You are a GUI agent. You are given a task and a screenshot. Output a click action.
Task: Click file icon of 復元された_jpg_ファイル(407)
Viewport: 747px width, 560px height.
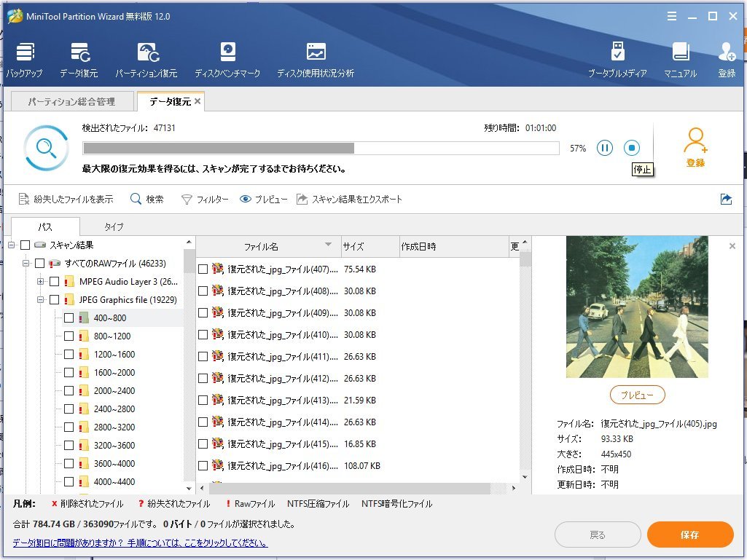point(218,269)
